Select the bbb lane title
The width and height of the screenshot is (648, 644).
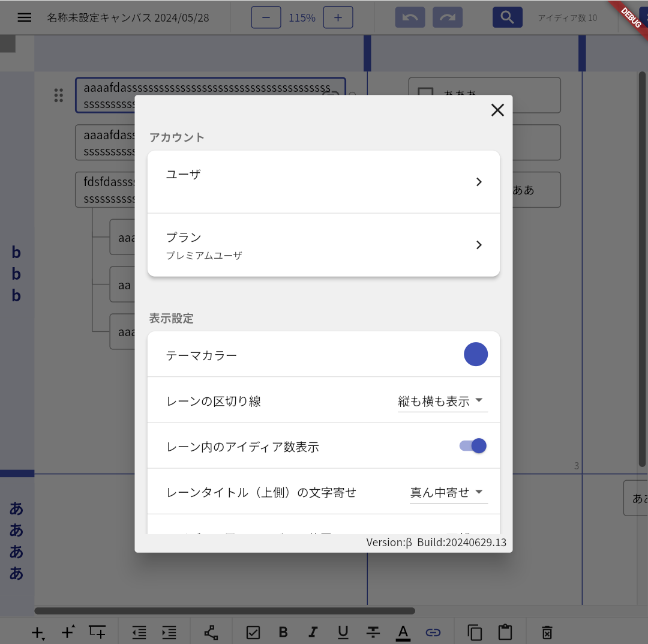16,274
